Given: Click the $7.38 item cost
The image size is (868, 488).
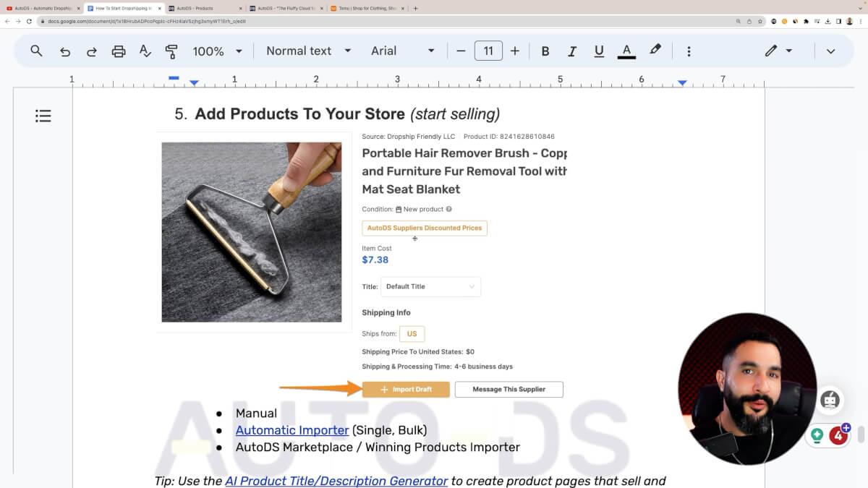Looking at the screenshot, I should [x=375, y=260].
